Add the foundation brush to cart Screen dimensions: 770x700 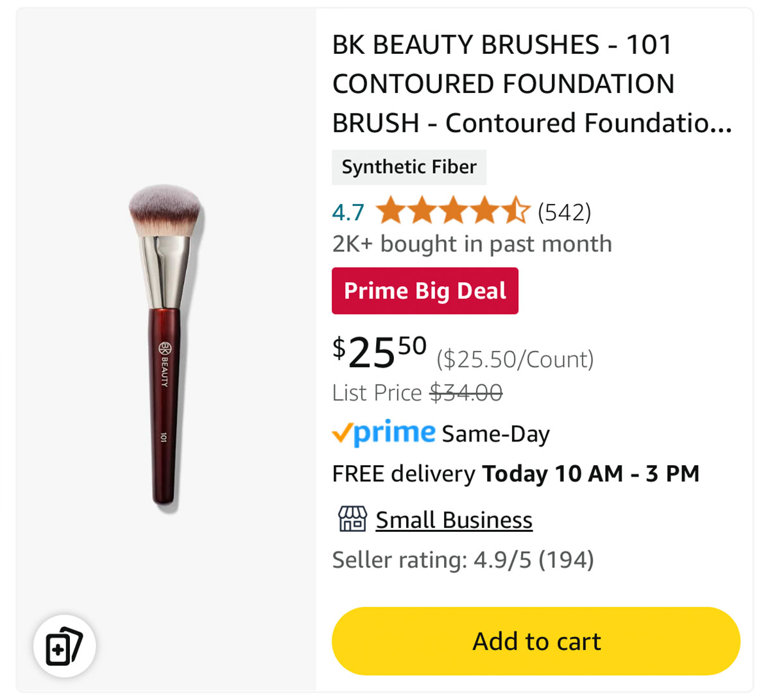[536, 641]
